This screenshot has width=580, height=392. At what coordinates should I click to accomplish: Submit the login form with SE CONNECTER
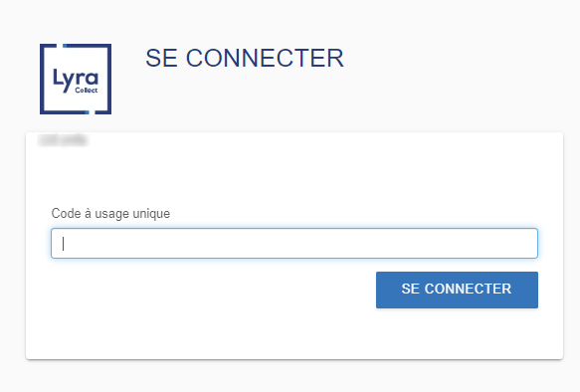(x=457, y=290)
